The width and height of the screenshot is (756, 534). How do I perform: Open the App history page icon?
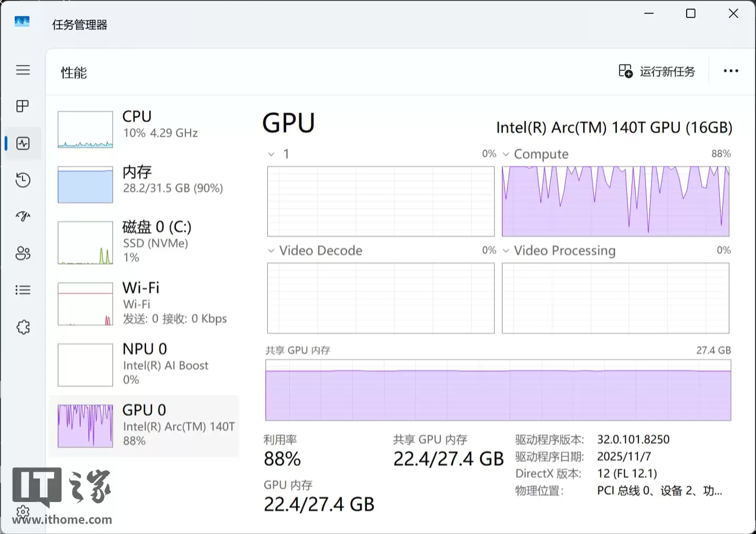click(23, 180)
